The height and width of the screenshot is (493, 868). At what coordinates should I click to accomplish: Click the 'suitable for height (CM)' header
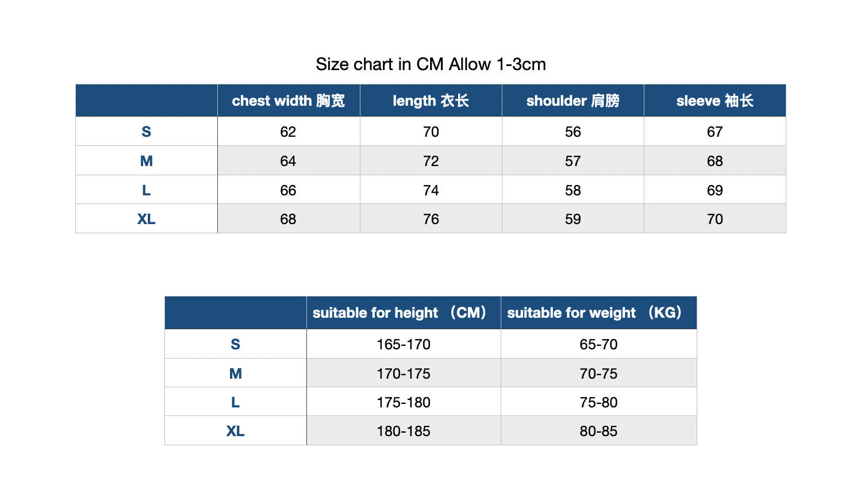pos(404,313)
